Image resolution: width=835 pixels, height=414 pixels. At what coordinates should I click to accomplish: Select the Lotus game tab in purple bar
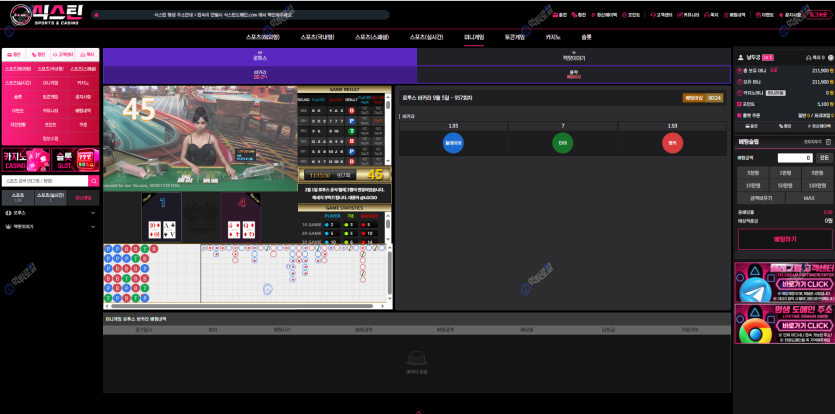point(260,59)
